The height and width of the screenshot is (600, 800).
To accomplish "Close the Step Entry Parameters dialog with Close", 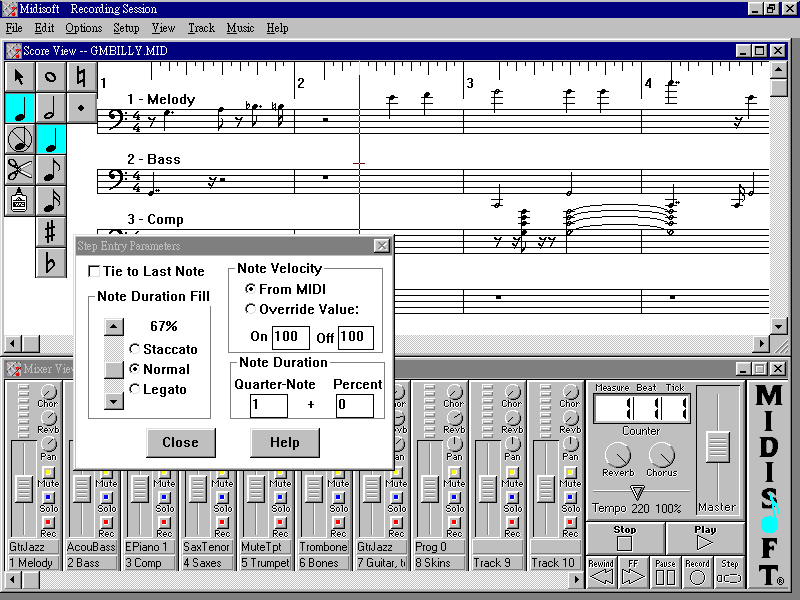I will click(x=180, y=442).
